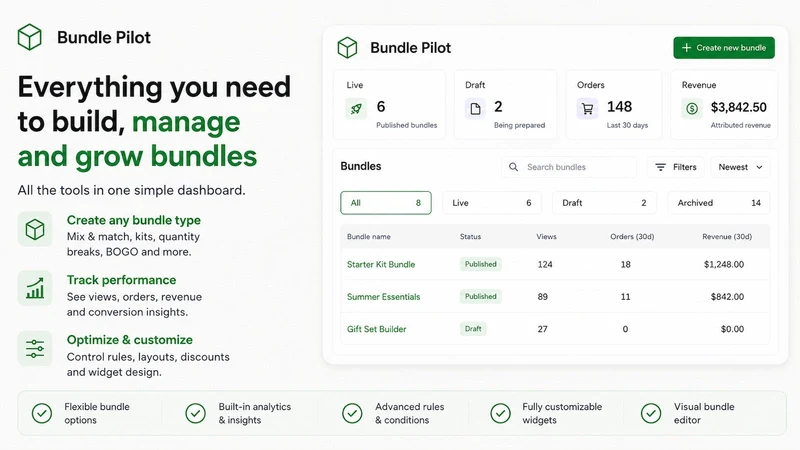
Task: Click the Orders (30d) column header
Action: 632,237
